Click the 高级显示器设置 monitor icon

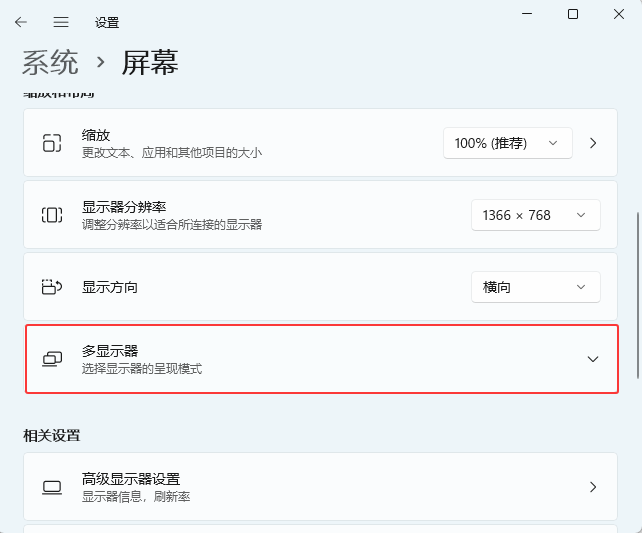(52, 487)
